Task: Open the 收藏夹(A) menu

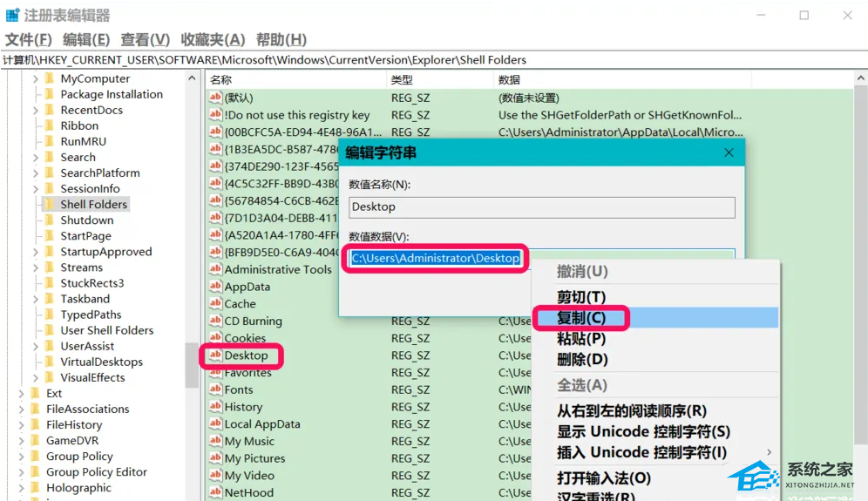Action: pos(213,40)
